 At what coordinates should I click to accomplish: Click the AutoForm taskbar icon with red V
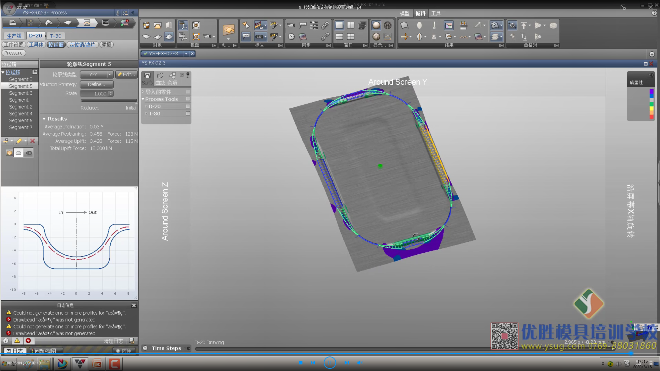point(80,363)
